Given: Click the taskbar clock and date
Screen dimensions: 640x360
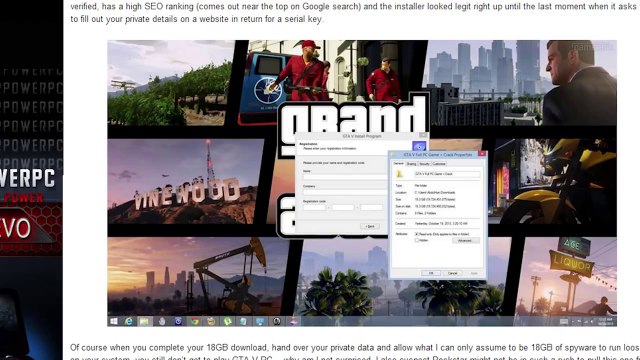Looking at the screenshot, I should (606, 322).
